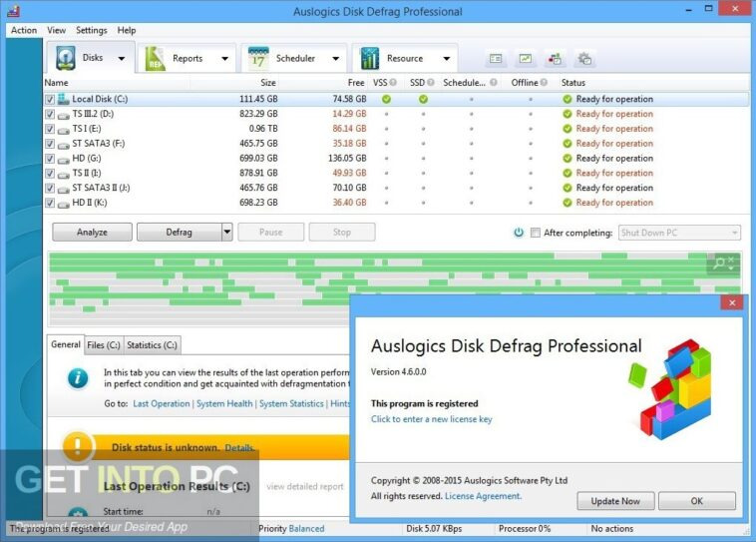Click the colored blocks toolbar icon
Screen dimensions: 756x542
point(555,59)
